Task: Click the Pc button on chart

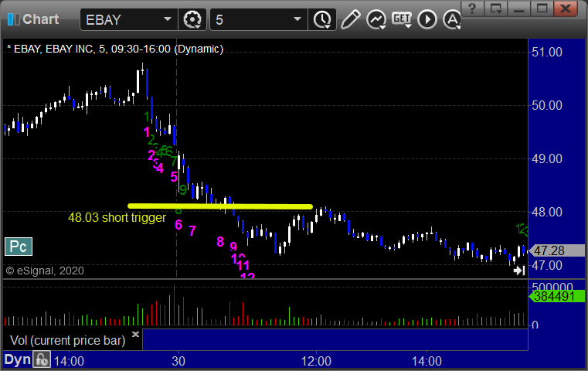Action: (19, 247)
